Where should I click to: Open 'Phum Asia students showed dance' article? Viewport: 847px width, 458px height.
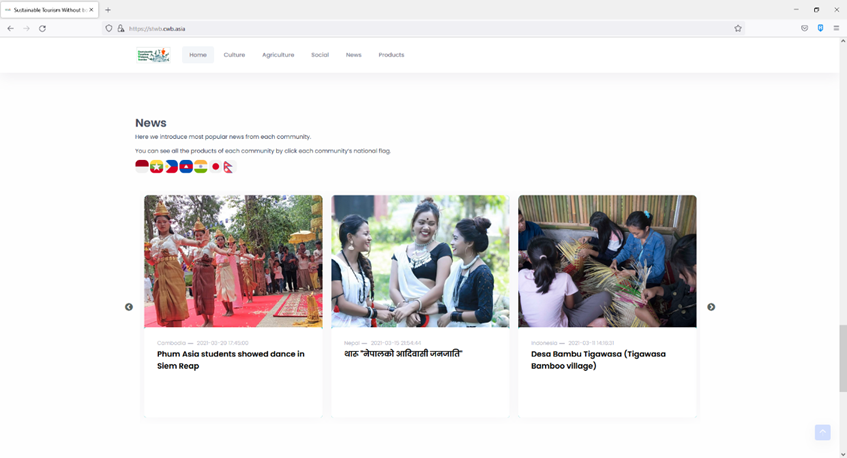tap(231, 360)
